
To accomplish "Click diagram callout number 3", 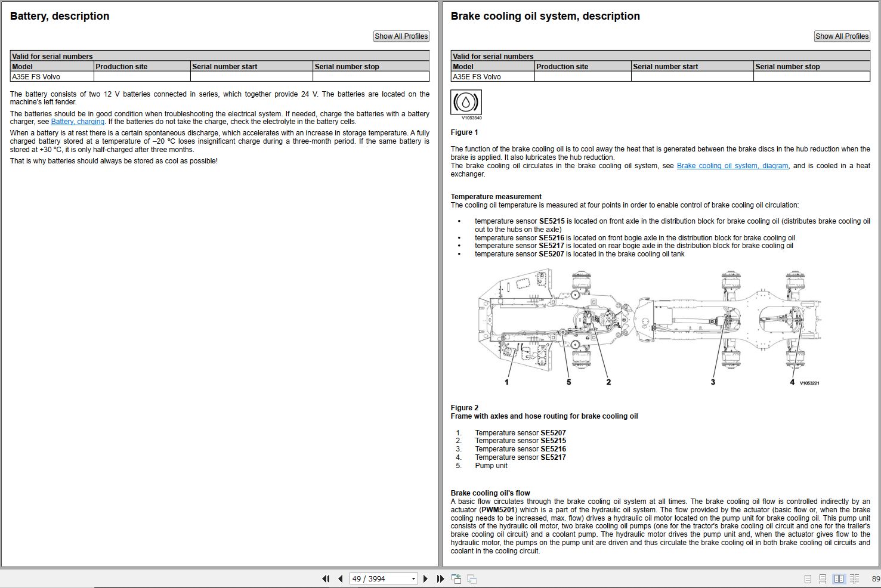I will click(713, 382).
